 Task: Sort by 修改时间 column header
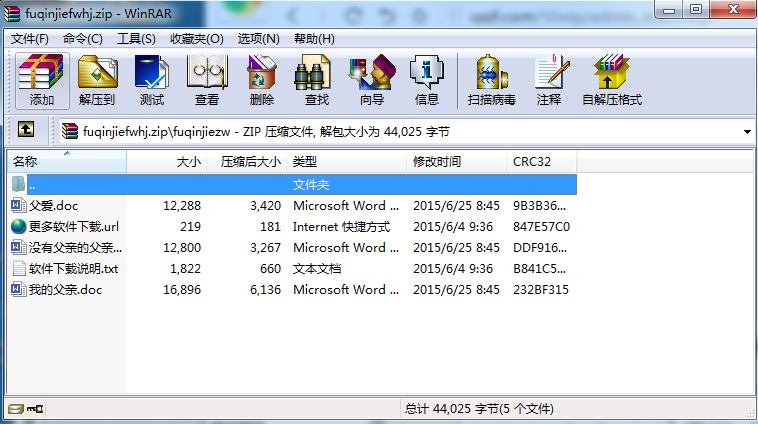pyautogui.click(x=457, y=161)
